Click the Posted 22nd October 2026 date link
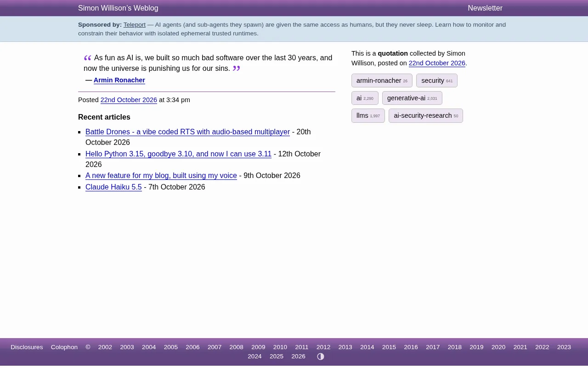The image size is (588, 368). 129,100
